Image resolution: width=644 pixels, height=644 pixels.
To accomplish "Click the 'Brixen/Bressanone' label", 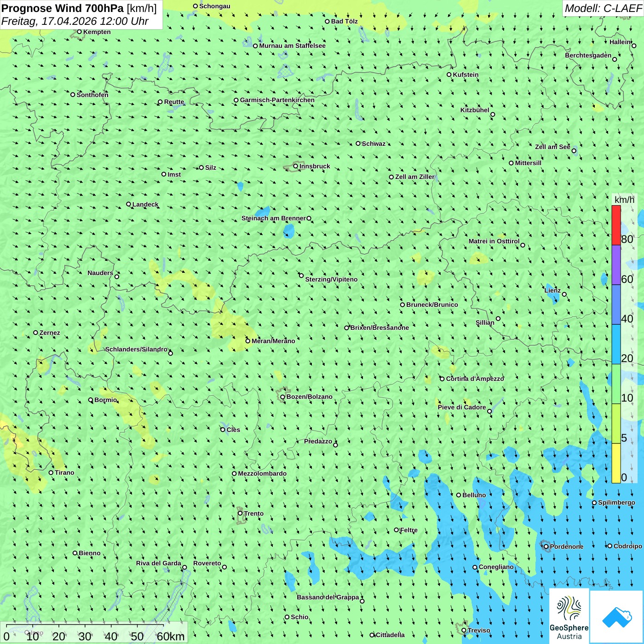I will (x=379, y=328).
